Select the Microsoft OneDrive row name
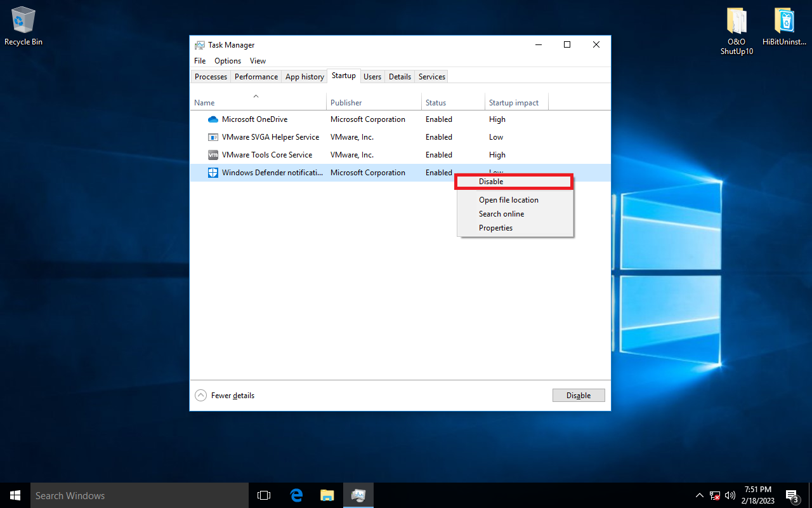The width and height of the screenshot is (812, 508). pos(254,119)
